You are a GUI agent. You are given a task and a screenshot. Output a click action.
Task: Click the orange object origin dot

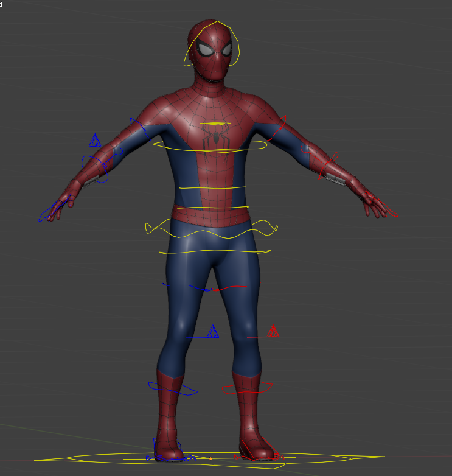(210, 459)
